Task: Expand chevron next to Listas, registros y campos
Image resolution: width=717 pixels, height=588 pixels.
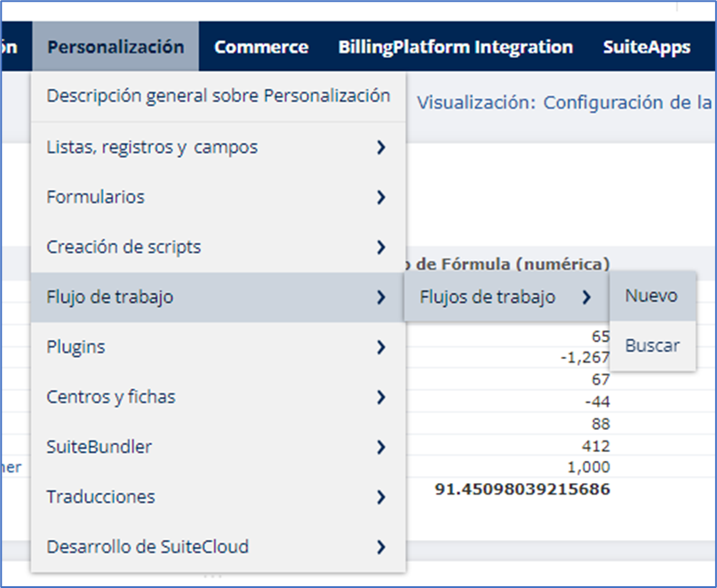Action: (381, 147)
